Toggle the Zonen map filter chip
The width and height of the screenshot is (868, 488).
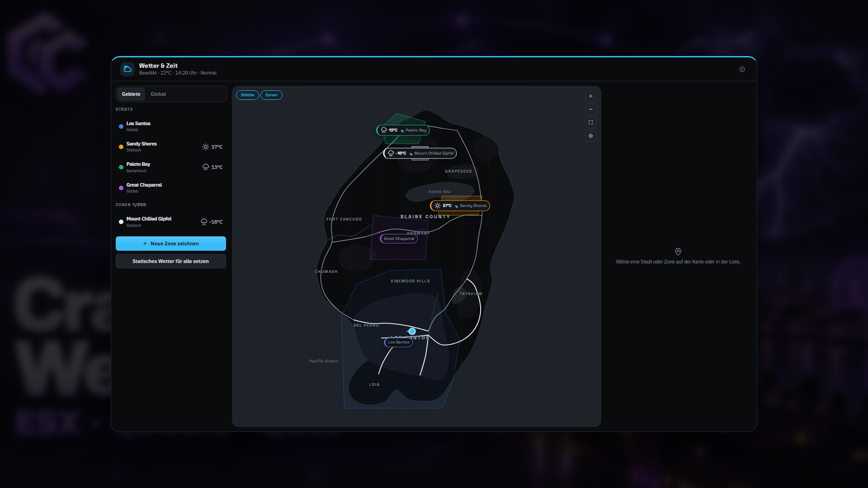[x=271, y=95]
